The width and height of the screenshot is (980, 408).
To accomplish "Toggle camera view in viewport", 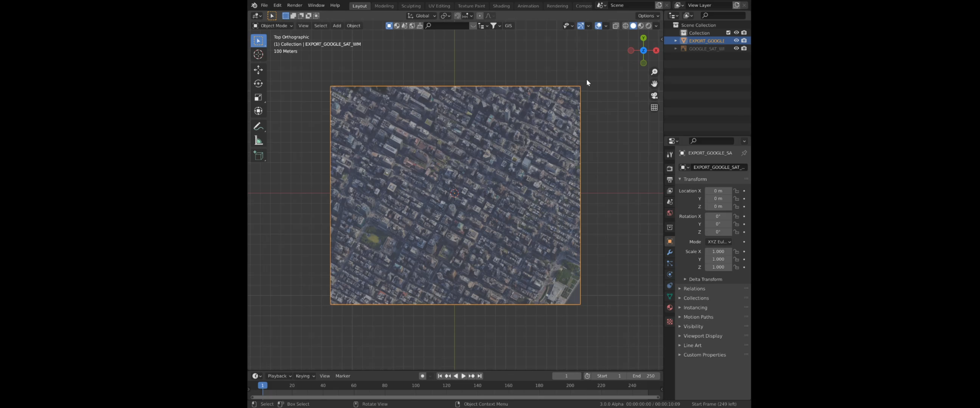I will click(654, 95).
